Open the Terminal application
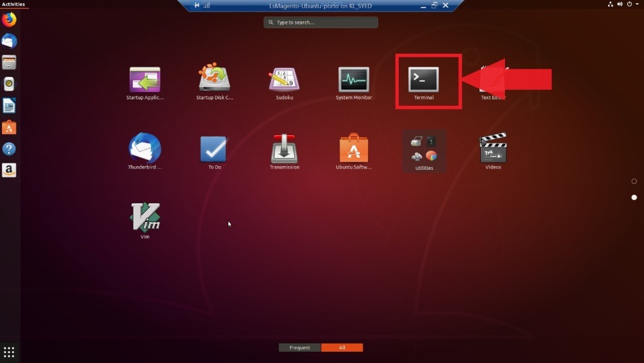644x363 pixels. 423,83
